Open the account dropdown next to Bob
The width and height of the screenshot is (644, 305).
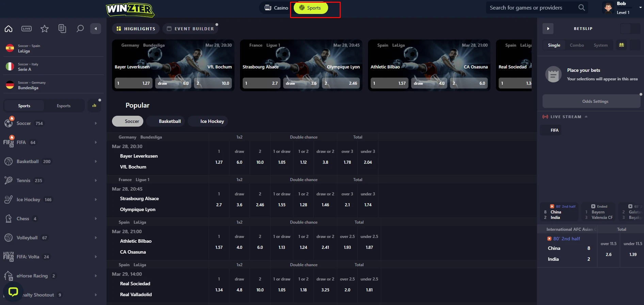pyautogui.click(x=641, y=7)
